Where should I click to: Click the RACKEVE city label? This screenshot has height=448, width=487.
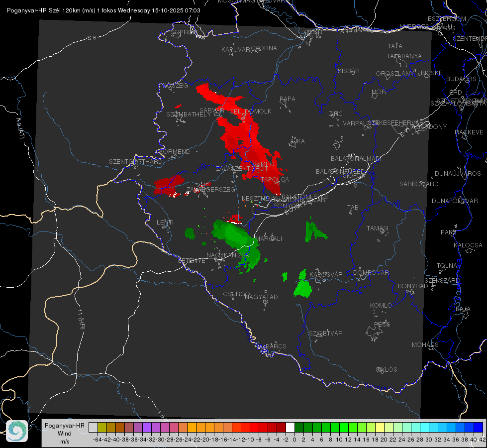(x=469, y=132)
